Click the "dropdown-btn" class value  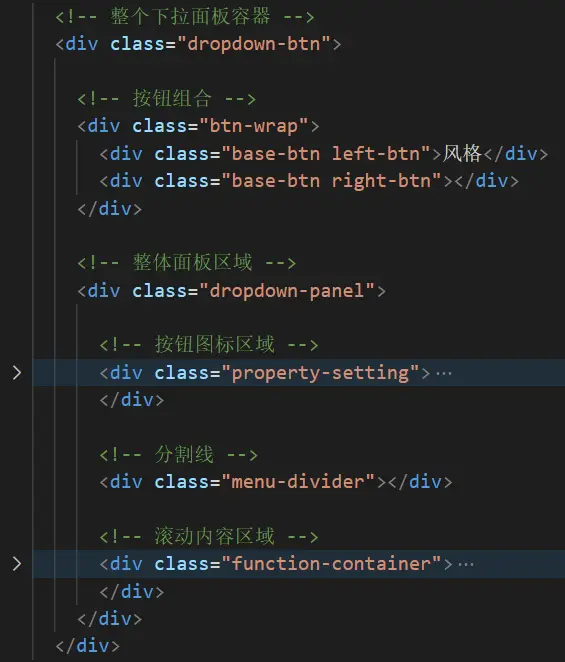coord(254,44)
